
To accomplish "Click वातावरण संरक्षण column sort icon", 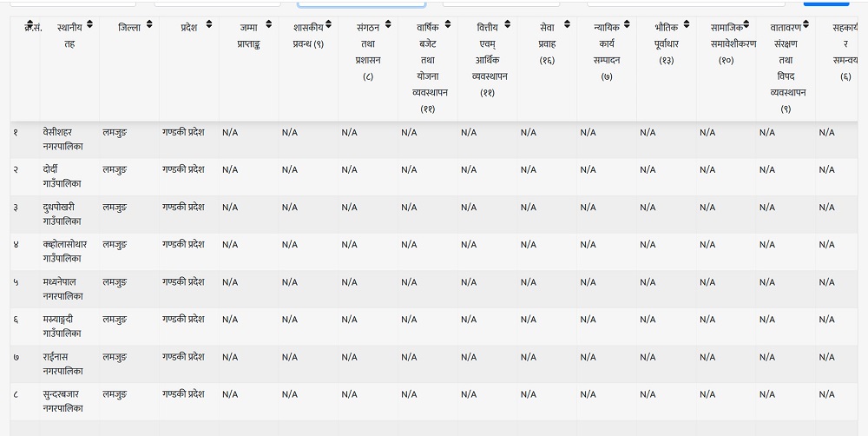I will coord(806,26).
